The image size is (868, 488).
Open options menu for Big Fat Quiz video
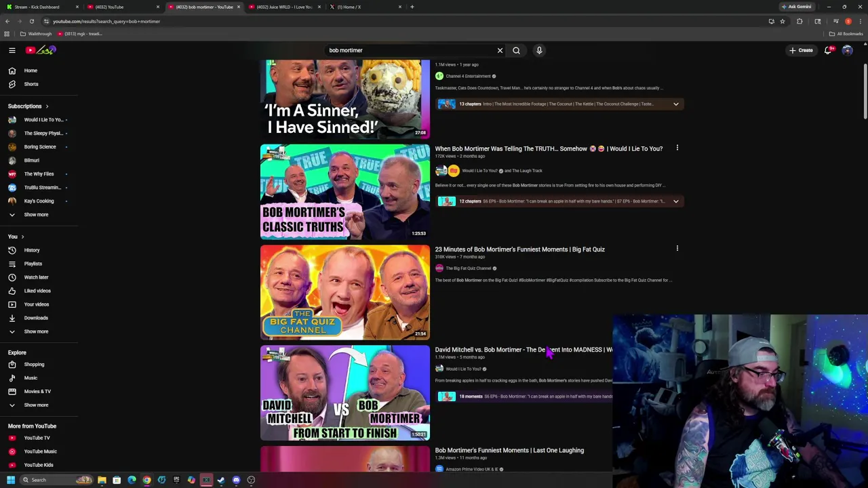coord(677,249)
